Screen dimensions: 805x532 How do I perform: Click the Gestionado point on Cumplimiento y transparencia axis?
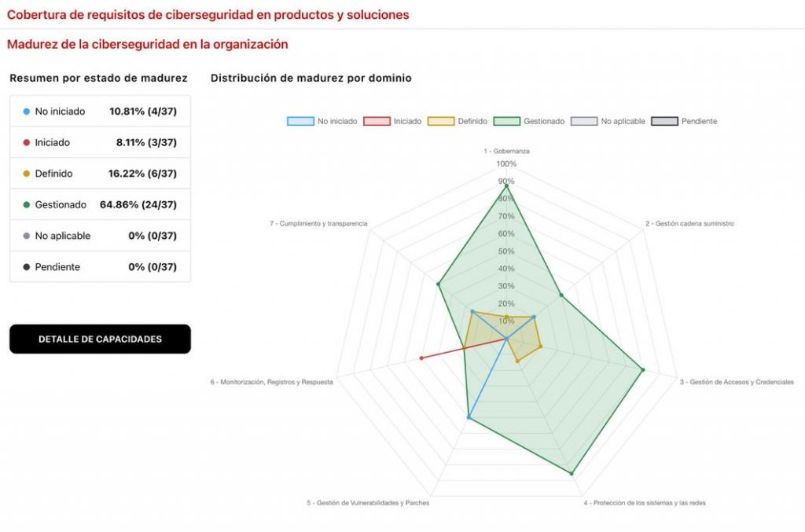click(x=438, y=284)
